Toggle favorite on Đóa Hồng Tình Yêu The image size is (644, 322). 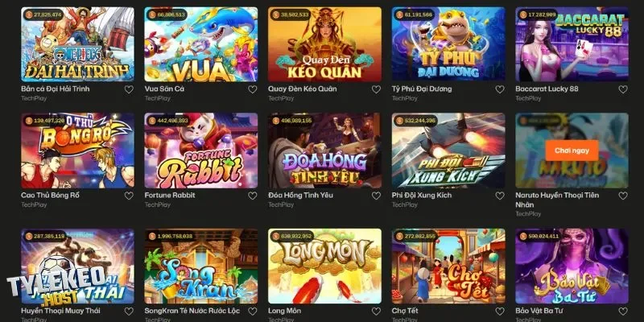(x=376, y=196)
